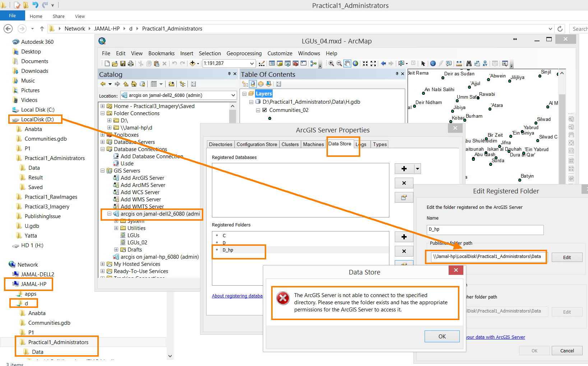
Task: Expand the Utilities folder node
Action: pyautogui.click(x=116, y=228)
